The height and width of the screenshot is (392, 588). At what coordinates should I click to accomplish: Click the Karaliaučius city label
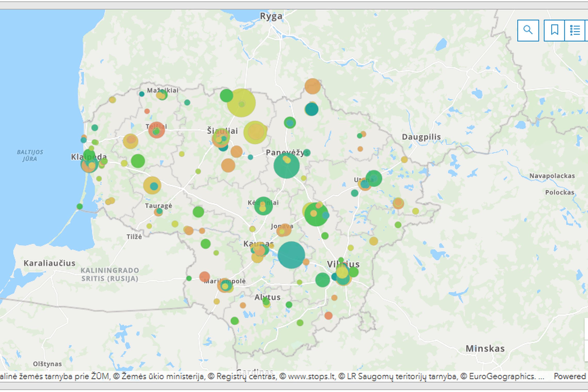50,263
